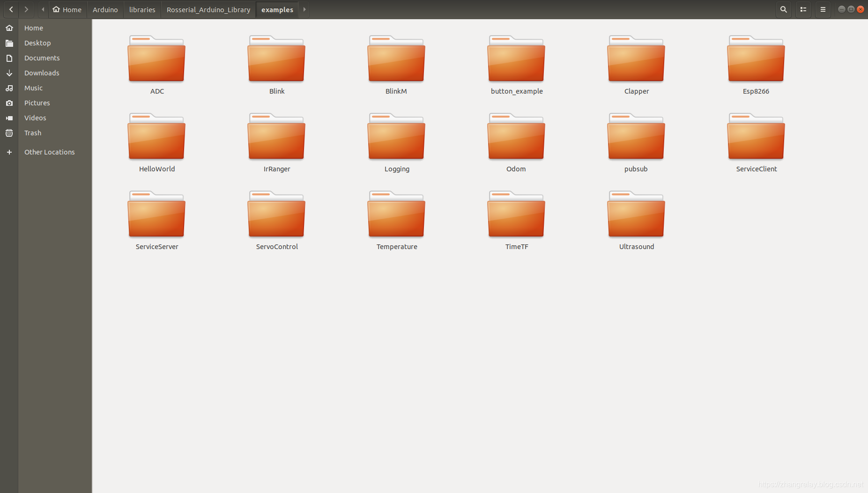Go forward with the right arrow
Screen dimensions: 868x493
[x=26, y=9]
